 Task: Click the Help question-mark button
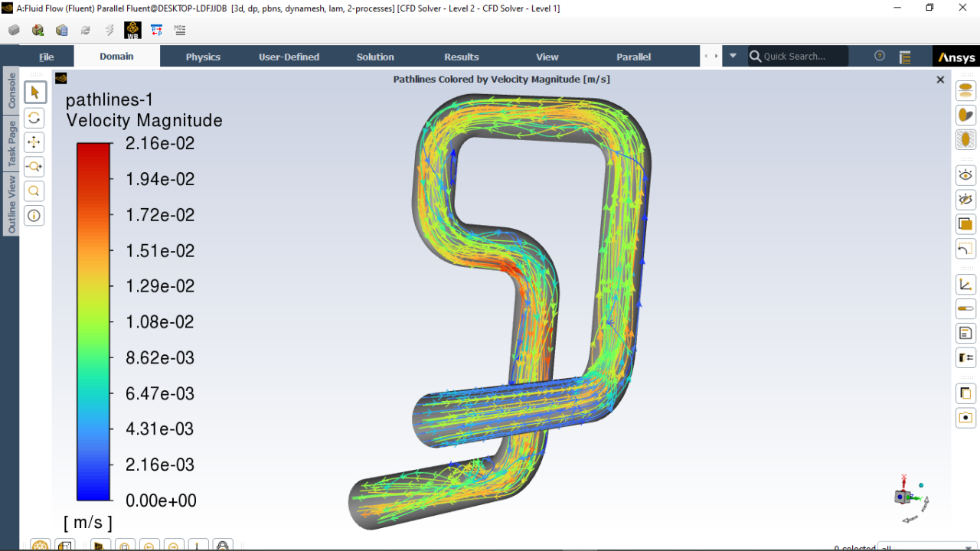[879, 55]
